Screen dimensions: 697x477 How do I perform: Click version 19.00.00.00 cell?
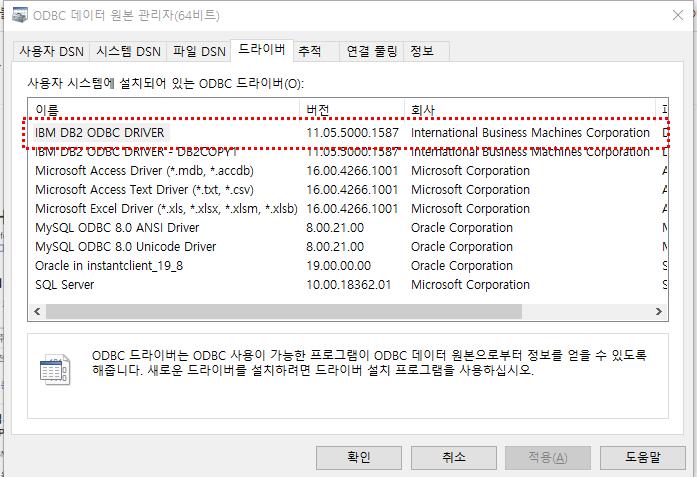(x=338, y=266)
